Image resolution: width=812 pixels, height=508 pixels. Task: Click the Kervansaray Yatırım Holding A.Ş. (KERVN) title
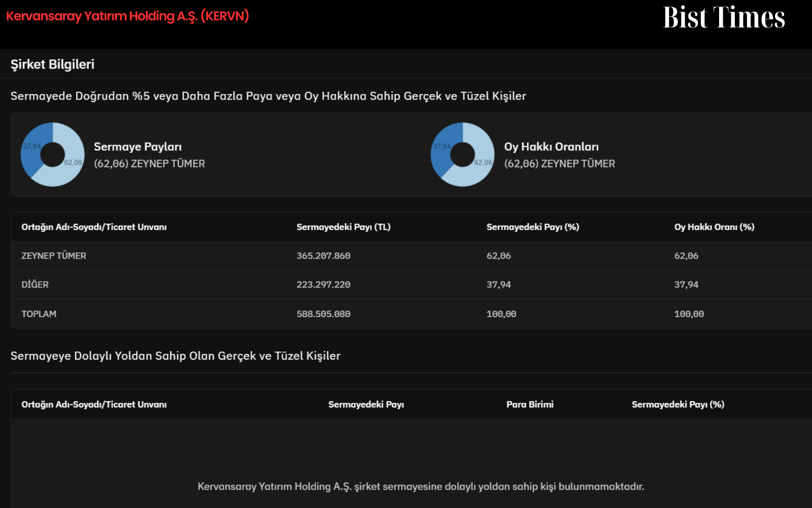pos(127,16)
